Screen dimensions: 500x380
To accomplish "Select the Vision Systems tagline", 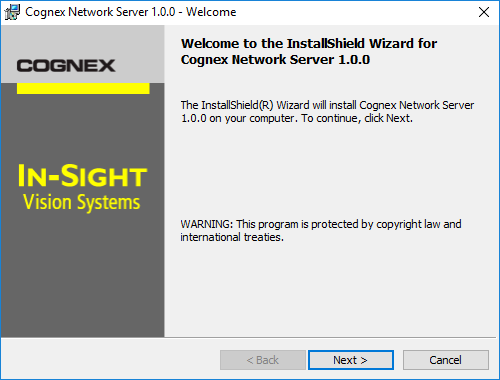I will coord(82,202).
